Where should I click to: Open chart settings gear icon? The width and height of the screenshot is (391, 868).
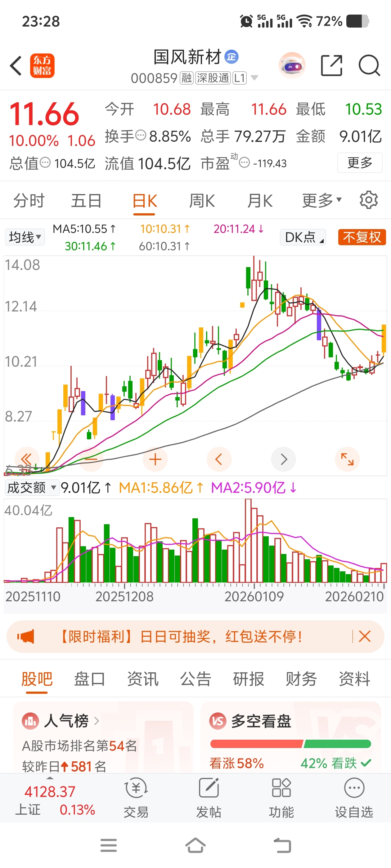[368, 200]
